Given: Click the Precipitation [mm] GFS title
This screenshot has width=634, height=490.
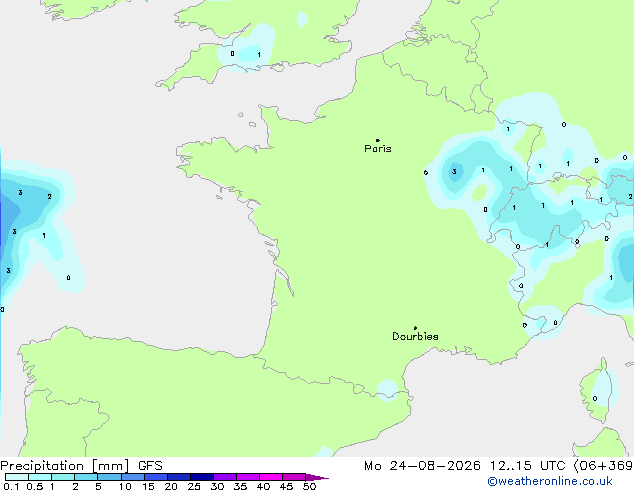Looking at the screenshot, I should [81, 466].
